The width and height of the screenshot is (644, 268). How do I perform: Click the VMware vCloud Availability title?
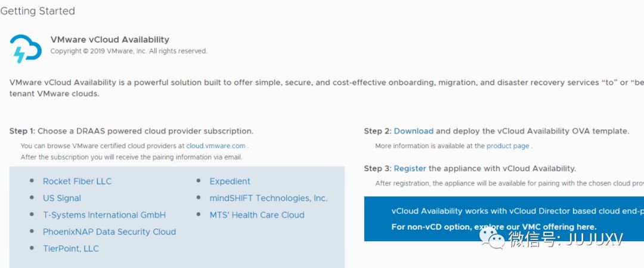pyautogui.click(x=110, y=39)
